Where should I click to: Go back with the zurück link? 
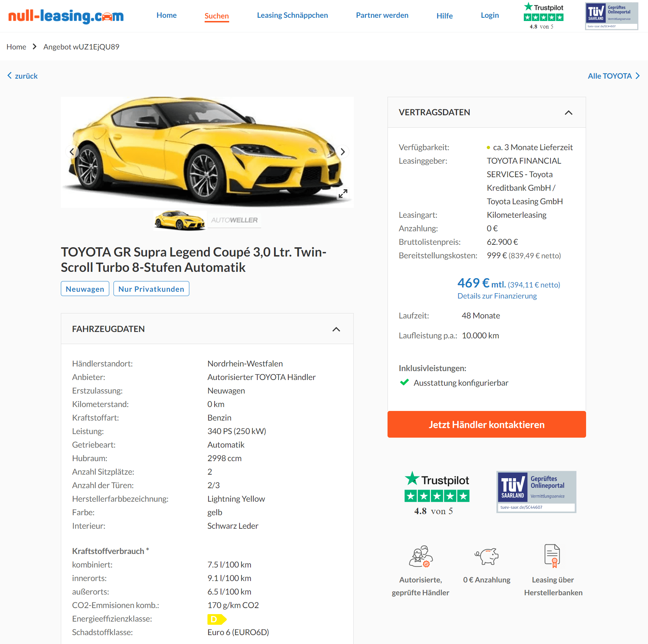(22, 76)
